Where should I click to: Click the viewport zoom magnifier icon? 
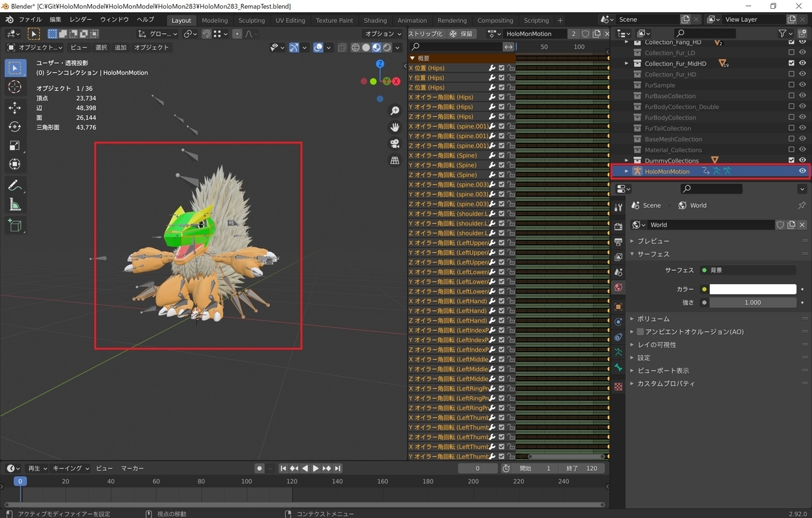[x=395, y=110]
